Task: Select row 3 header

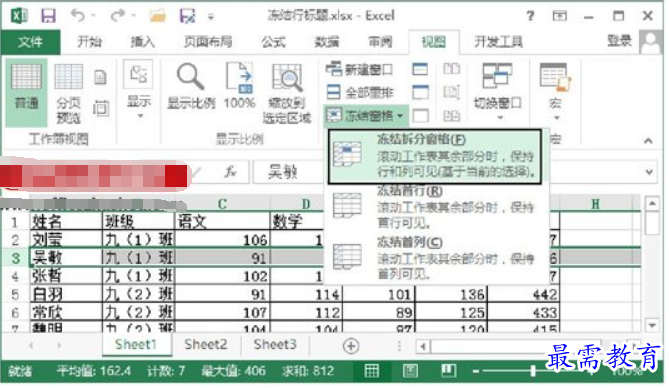Action: tap(15, 258)
